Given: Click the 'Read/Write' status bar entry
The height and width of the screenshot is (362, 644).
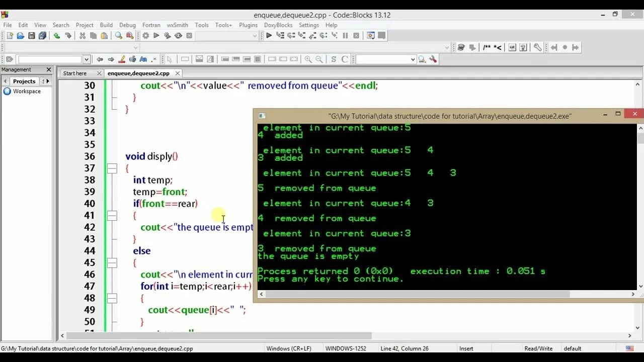Looking at the screenshot, I should point(538,348).
